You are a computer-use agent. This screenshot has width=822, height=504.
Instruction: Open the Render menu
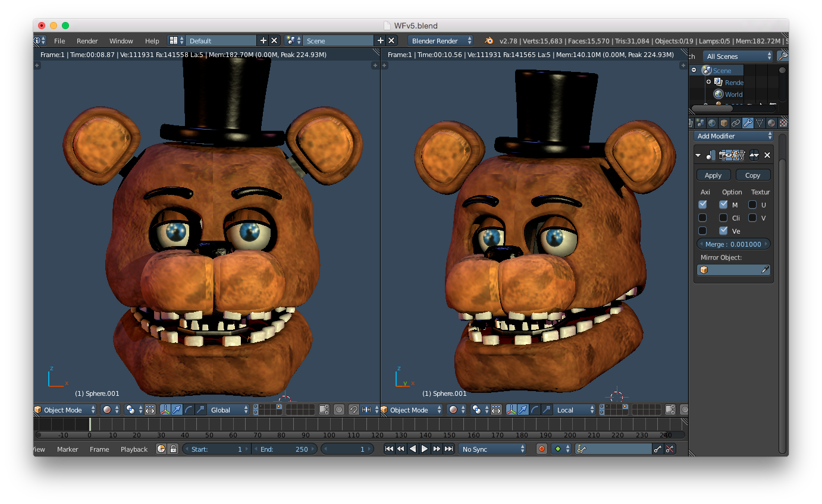[87, 41]
